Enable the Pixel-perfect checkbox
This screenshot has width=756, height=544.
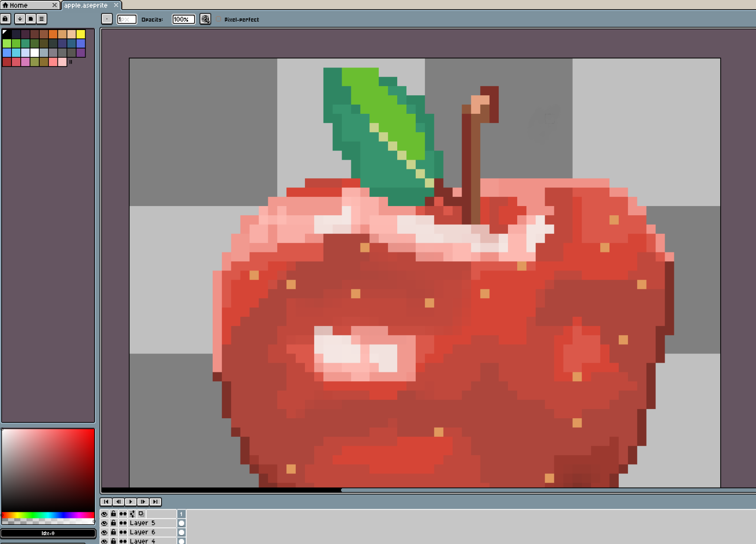(218, 19)
